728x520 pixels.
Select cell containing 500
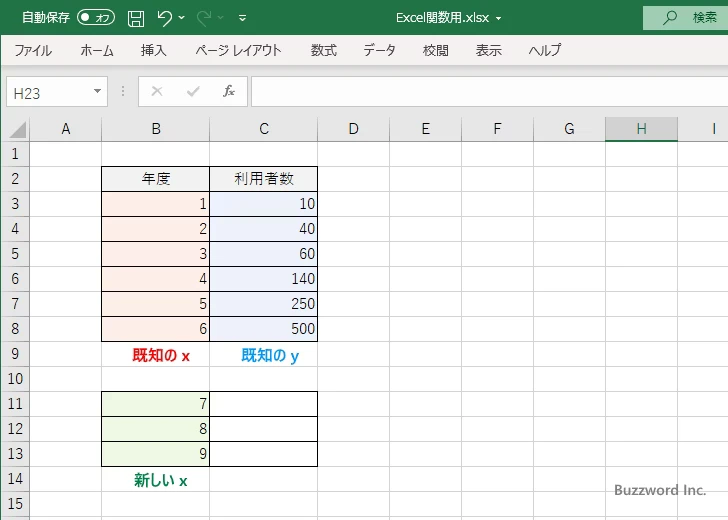point(264,329)
